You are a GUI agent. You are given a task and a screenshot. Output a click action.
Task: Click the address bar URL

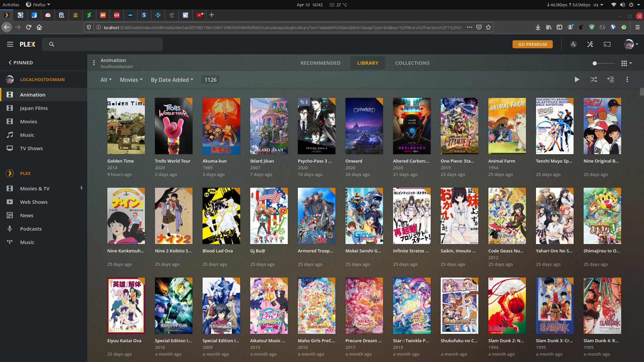283,27
